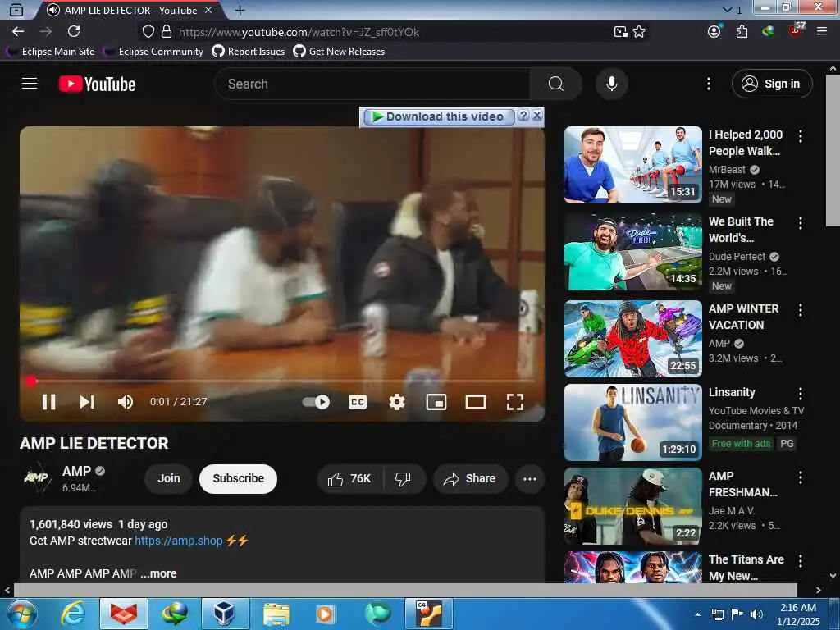Open the Linsanity movie thumbnail
Image resolution: width=840 pixels, height=630 pixels.
click(x=632, y=422)
